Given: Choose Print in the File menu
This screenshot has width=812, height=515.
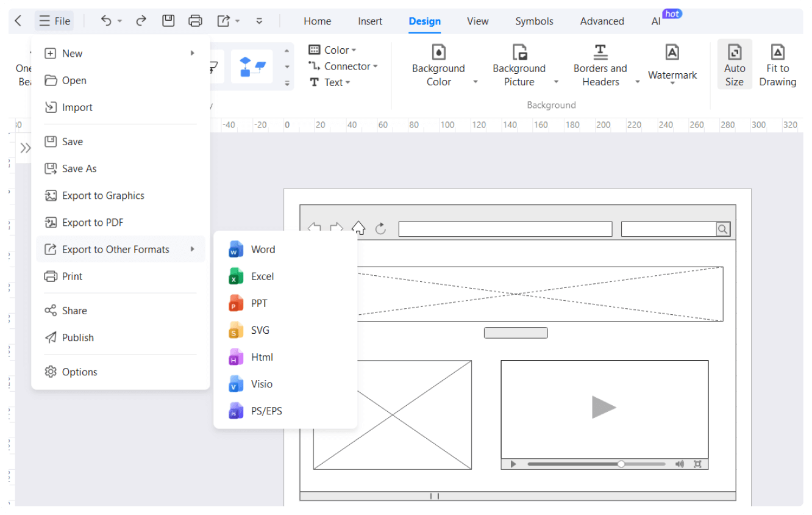Looking at the screenshot, I should tap(121, 276).
